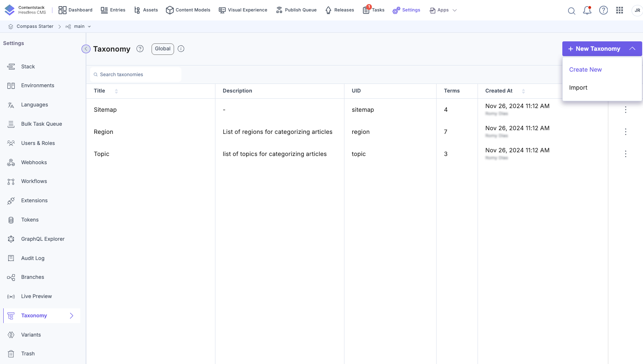The width and height of the screenshot is (643, 364).
Task: Select Create New from the dropdown menu
Action: point(585,70)
